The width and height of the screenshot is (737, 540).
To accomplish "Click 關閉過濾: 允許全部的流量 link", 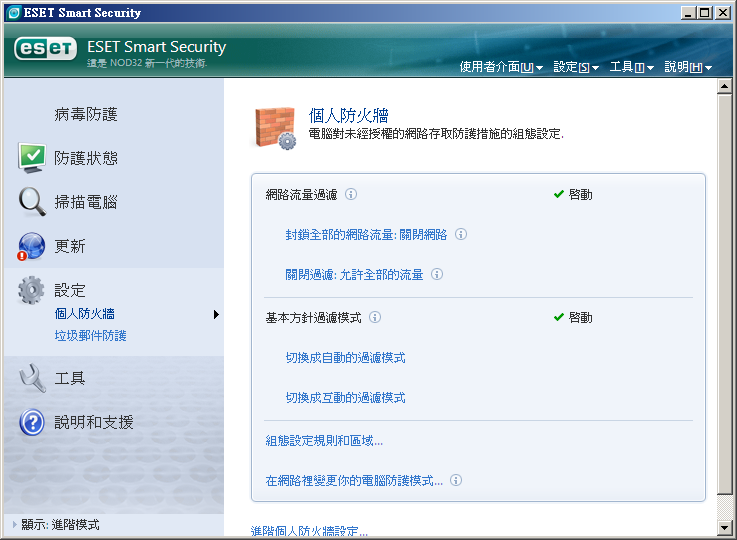I will tap(354, 274).
